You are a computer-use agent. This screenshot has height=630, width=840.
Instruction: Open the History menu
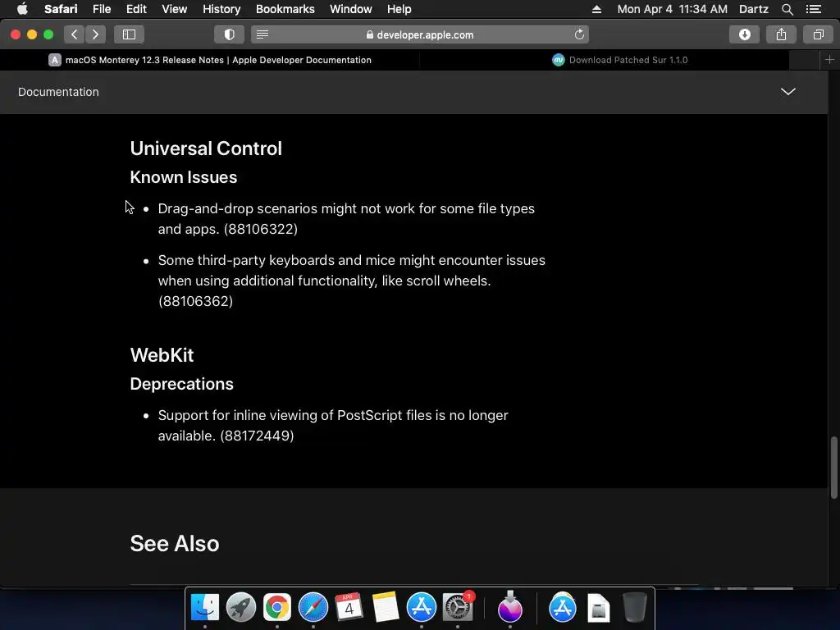[x=221, y=9]
